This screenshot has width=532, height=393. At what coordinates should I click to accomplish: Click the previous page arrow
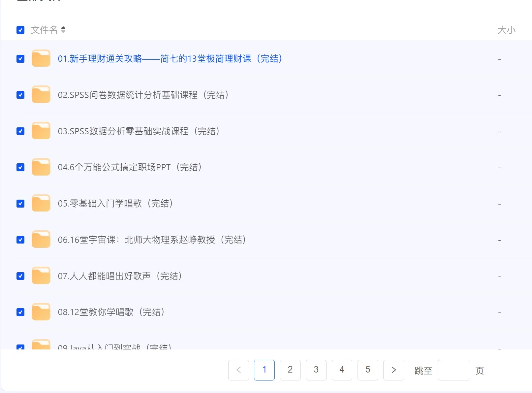238,370
